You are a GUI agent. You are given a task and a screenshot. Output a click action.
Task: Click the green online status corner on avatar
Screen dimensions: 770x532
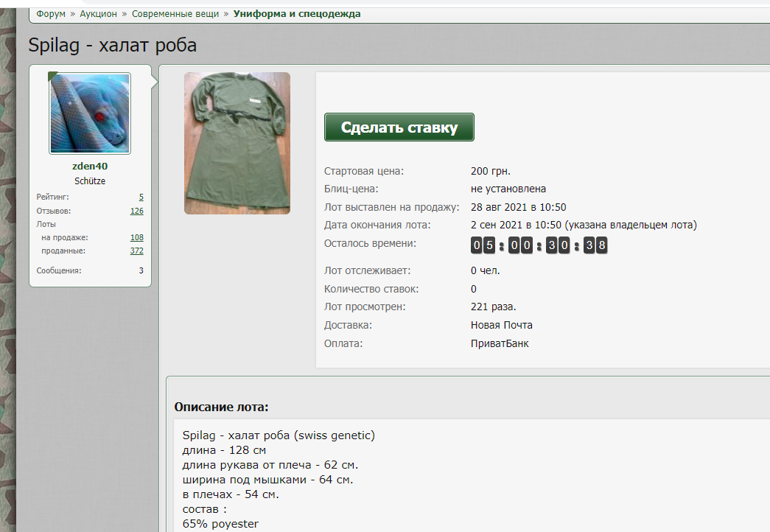52,76
